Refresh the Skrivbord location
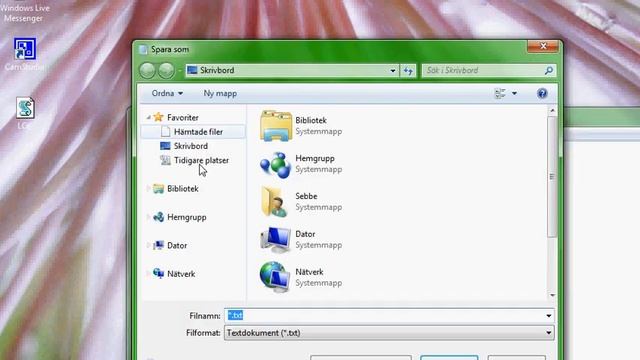This screenshot has width=640, height=360. click(x=408, y=71)
